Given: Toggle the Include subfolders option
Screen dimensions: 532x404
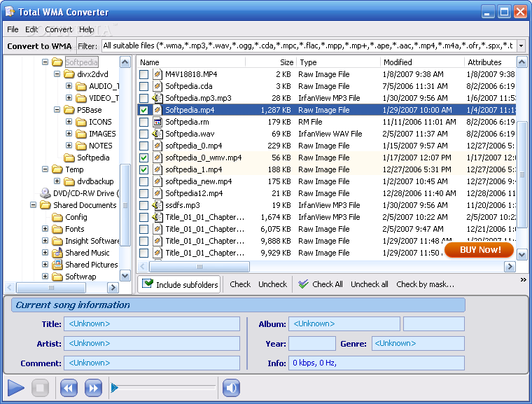Looking at the screenshot, I should [x=179, y=284].
